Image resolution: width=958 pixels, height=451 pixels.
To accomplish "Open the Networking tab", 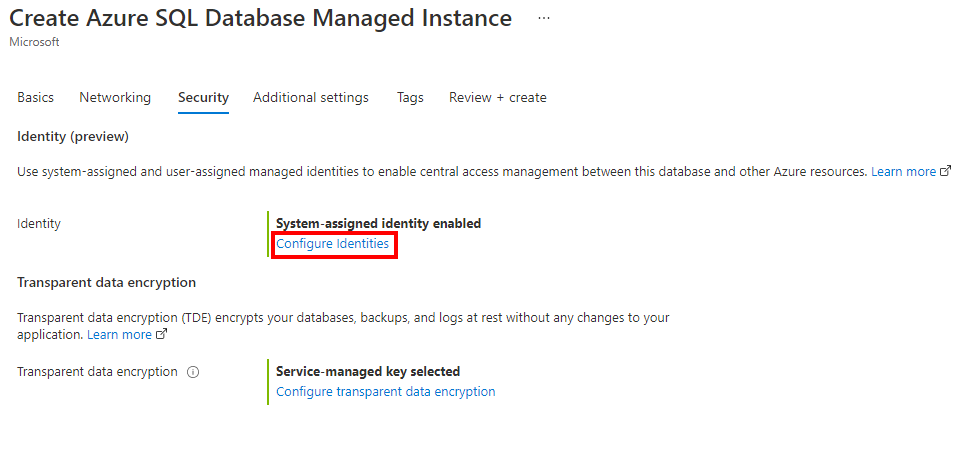I will click(x=115, y=98).
